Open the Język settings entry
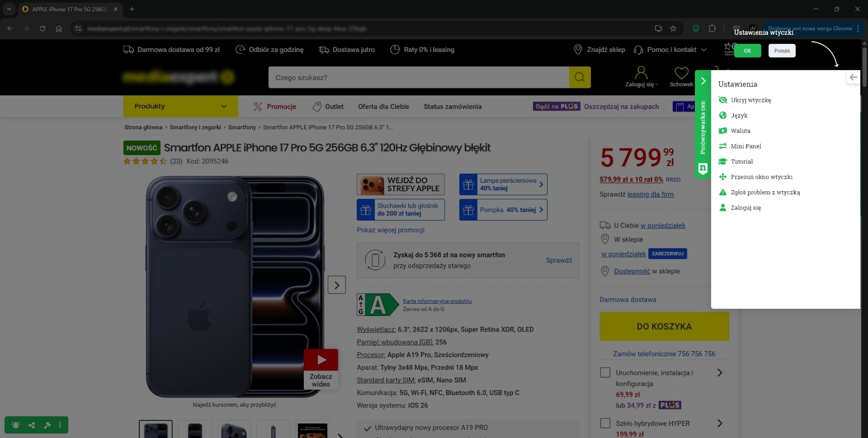This screenshot has width=868, height=438. [739, 116]
